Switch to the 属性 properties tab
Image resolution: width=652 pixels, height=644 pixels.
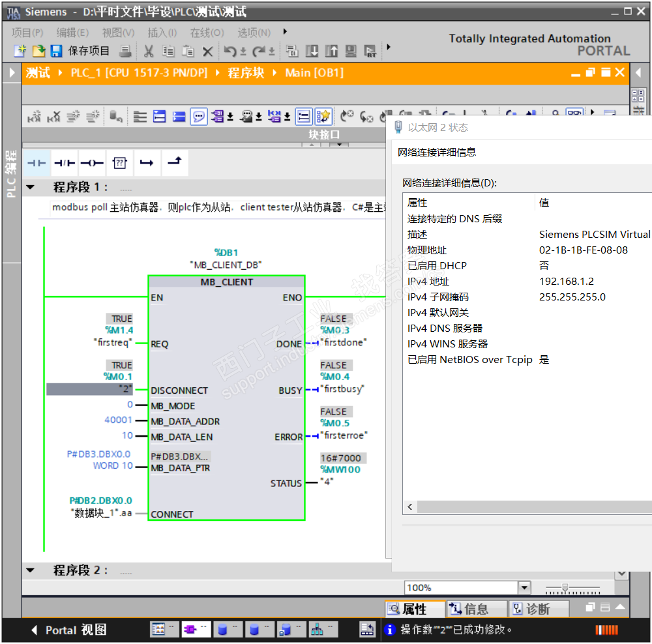(x=415, y=609)
